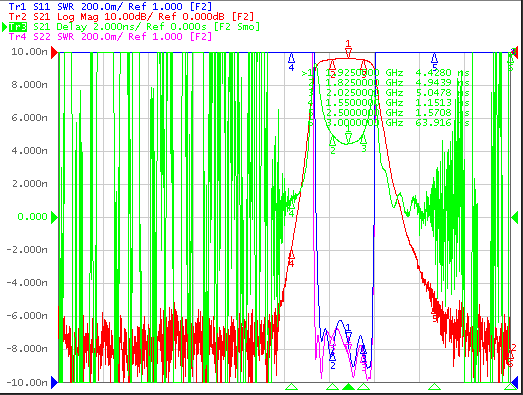Click red marker 4 on S21 slope
This screenshot has width=523, height=395.
292,258
